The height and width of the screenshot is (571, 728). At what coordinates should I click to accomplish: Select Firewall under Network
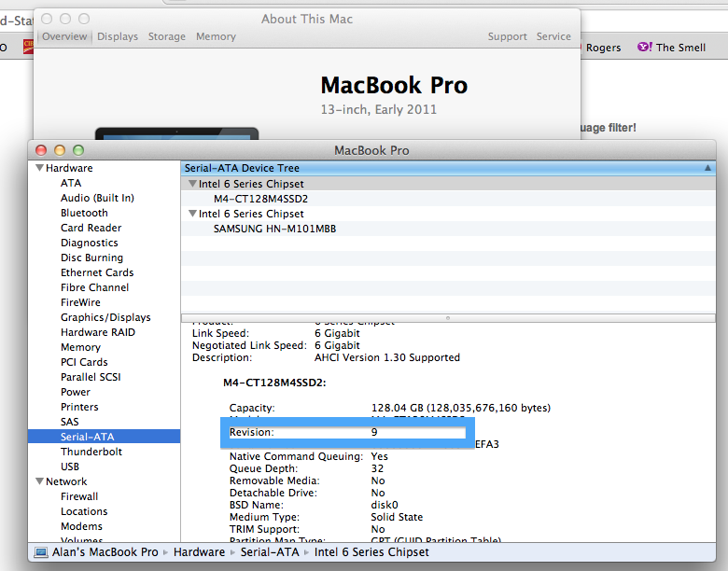pyautogui.click(x=79, y=496)
